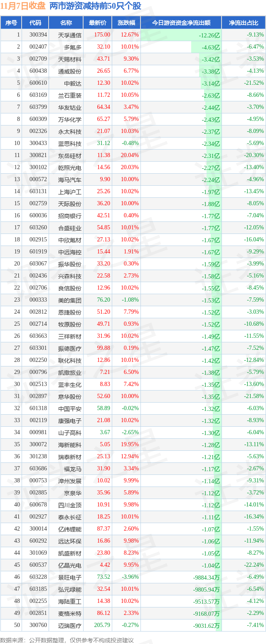Click stock code 600438
266x644 pixels.
tap(38, 71)
